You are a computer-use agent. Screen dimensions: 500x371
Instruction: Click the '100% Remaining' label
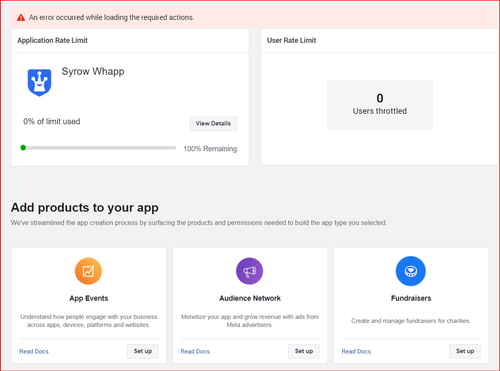pos(210,149)
